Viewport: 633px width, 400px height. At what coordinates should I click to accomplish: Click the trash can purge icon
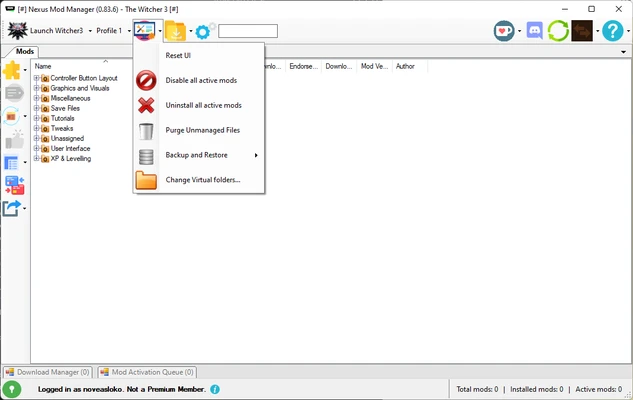click(146, 131)
